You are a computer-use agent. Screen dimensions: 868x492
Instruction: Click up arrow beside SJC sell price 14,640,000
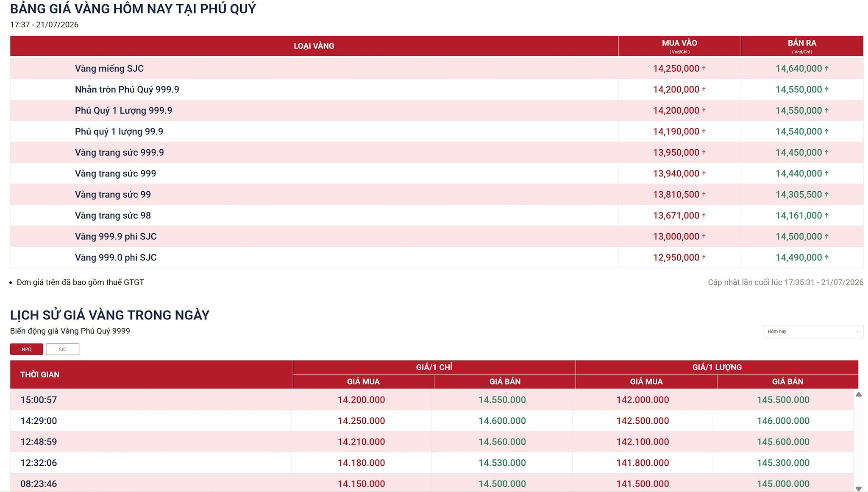click(826, 68)
